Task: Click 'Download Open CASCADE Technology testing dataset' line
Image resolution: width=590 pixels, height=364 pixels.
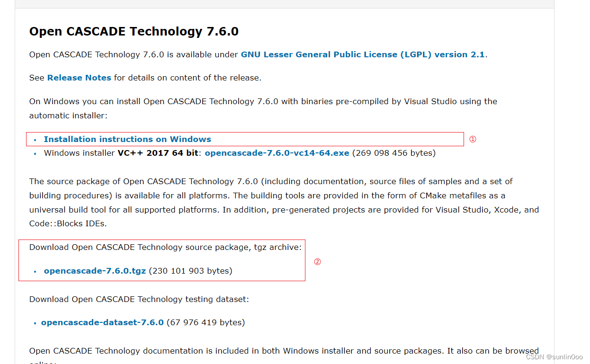Action: [x=139, y=299]
